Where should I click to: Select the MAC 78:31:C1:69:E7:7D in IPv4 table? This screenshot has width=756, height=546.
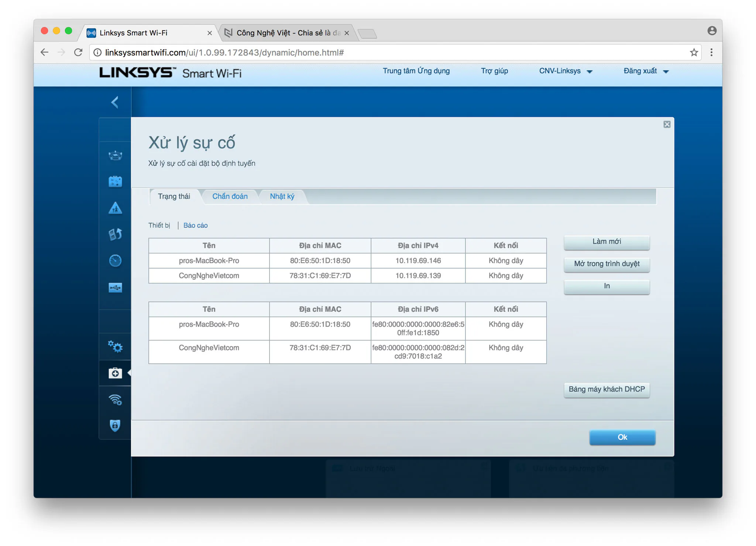tap(320, 276)
